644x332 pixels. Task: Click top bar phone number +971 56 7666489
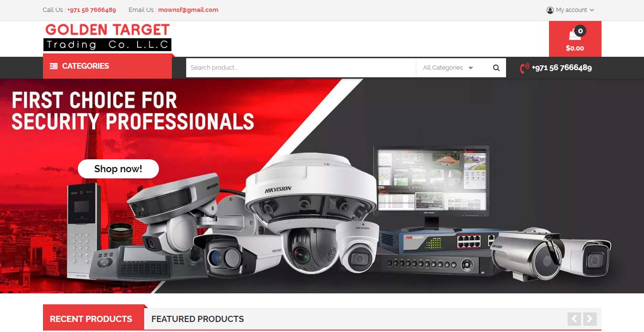pos(92,10)
